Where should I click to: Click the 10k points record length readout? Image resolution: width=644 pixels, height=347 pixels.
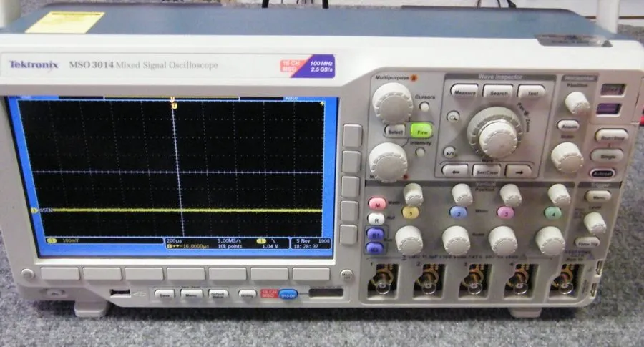(230, 246)
